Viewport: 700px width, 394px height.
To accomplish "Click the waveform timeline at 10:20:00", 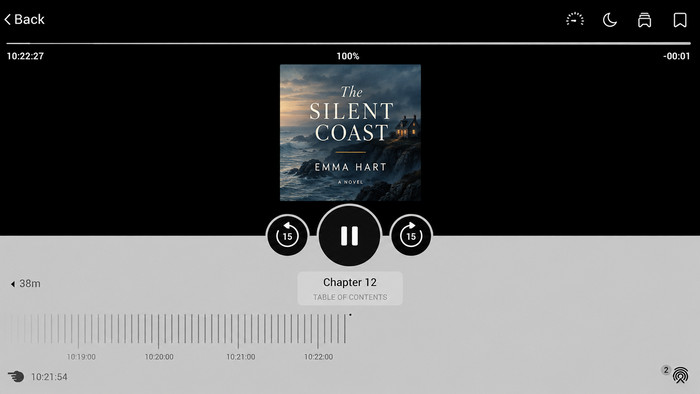I will tap(158, 331).
